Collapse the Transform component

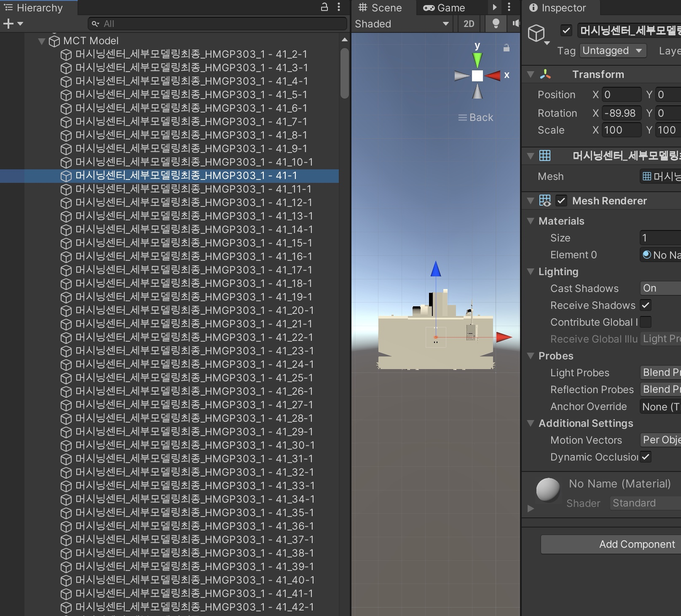[x=531, y=75]
